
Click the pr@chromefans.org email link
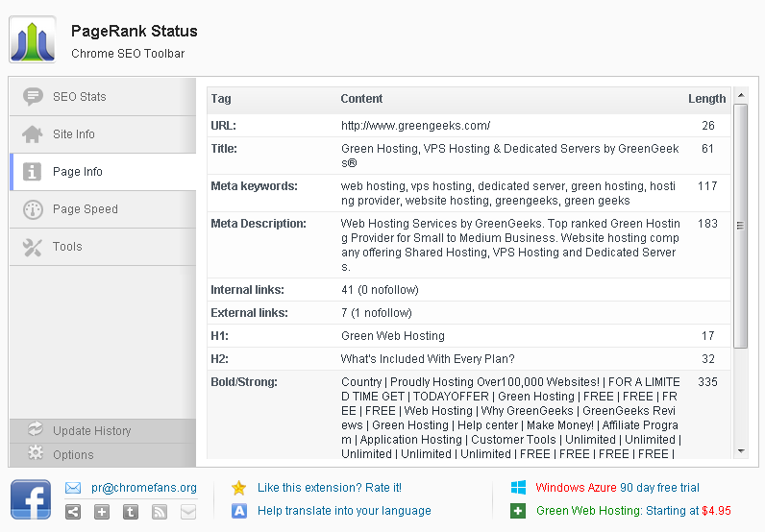144,488
